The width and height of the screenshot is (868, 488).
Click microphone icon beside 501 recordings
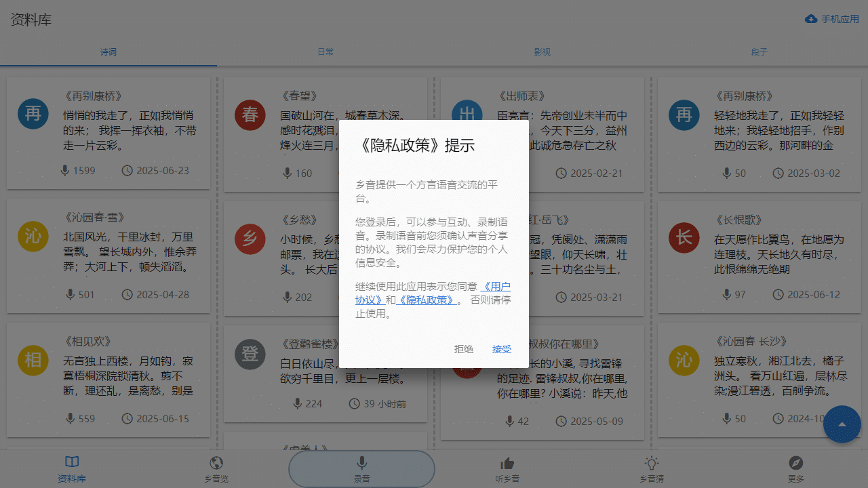click(70, 294)
